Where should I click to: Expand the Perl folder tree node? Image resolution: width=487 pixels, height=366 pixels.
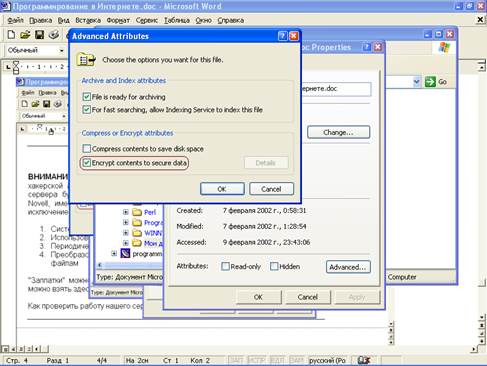[126, 212]
